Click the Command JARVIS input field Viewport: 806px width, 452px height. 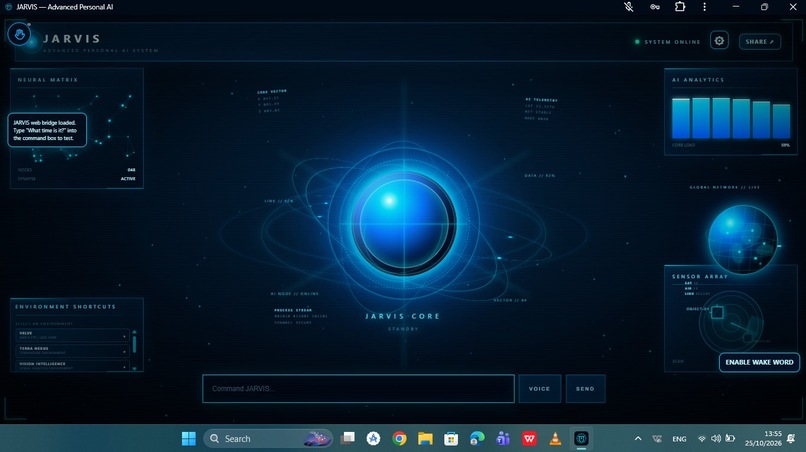coord(358,389)
